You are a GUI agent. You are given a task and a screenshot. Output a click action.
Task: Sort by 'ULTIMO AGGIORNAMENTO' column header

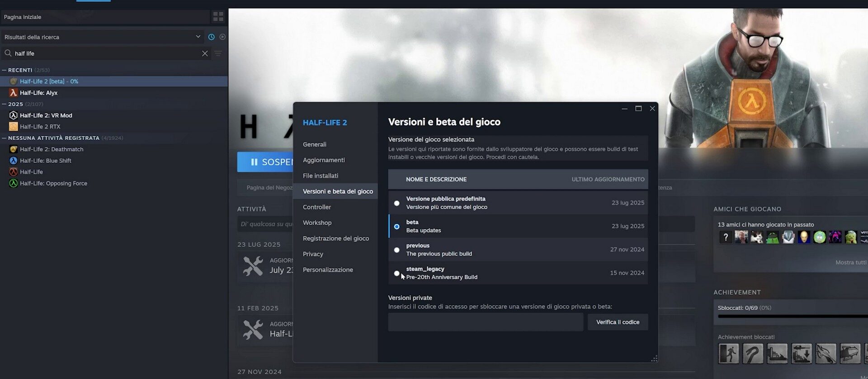pos(608,180)
